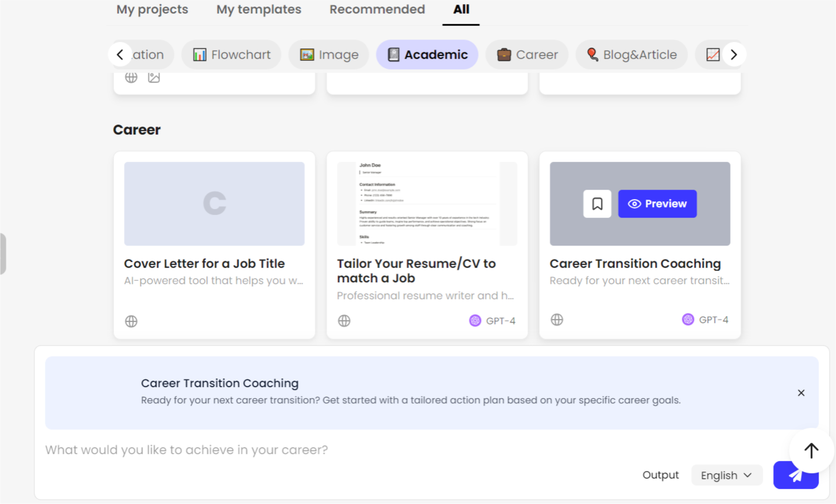Click globe icon on Tailor Your Resume card
Viewport: 836px width, 504px height.
(x=344, y=321)
